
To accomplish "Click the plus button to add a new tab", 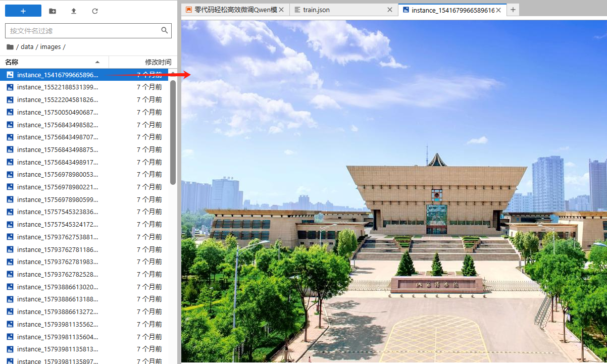I will (513, 10).
